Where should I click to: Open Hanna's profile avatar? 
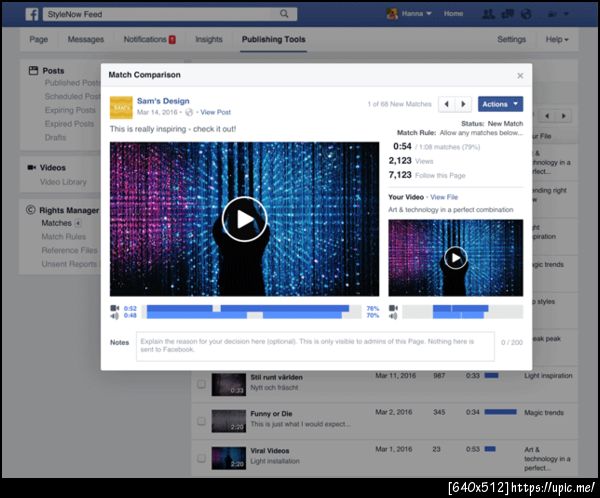click(392, 14)
